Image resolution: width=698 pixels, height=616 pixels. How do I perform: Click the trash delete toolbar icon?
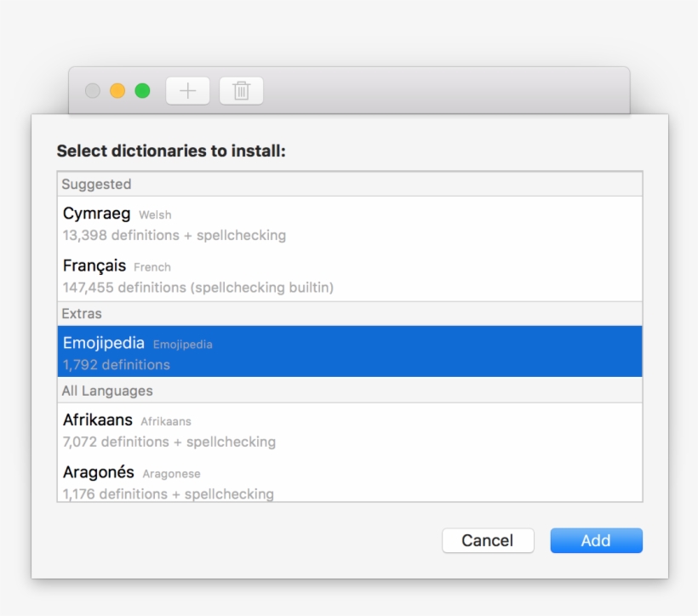pyautogui.click(x=241, y=91)
